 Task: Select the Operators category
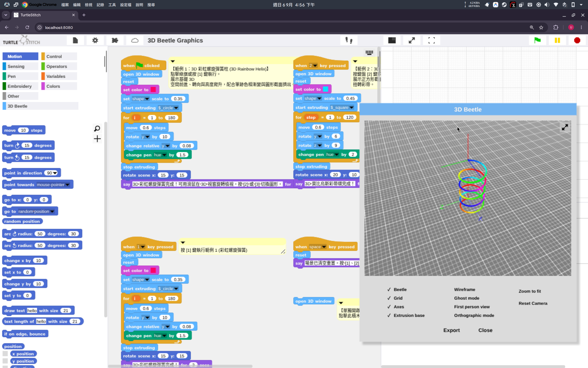click(x=59, y=66)
